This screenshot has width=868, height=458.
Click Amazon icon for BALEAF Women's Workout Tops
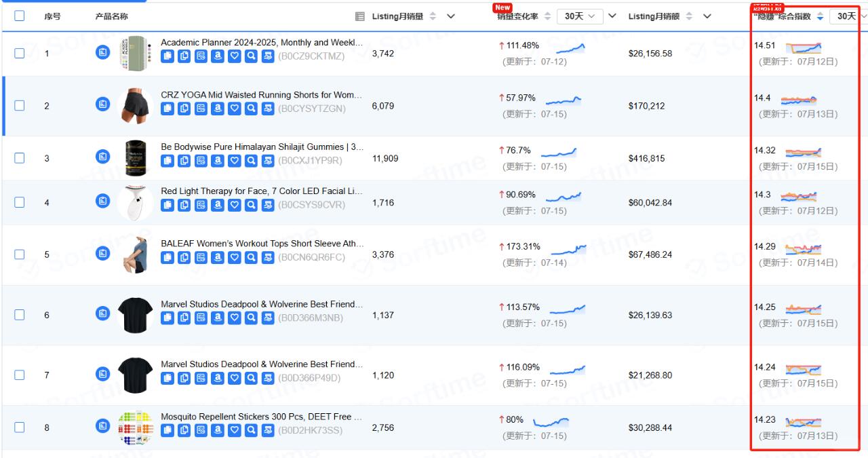click(x=218, y=257)
